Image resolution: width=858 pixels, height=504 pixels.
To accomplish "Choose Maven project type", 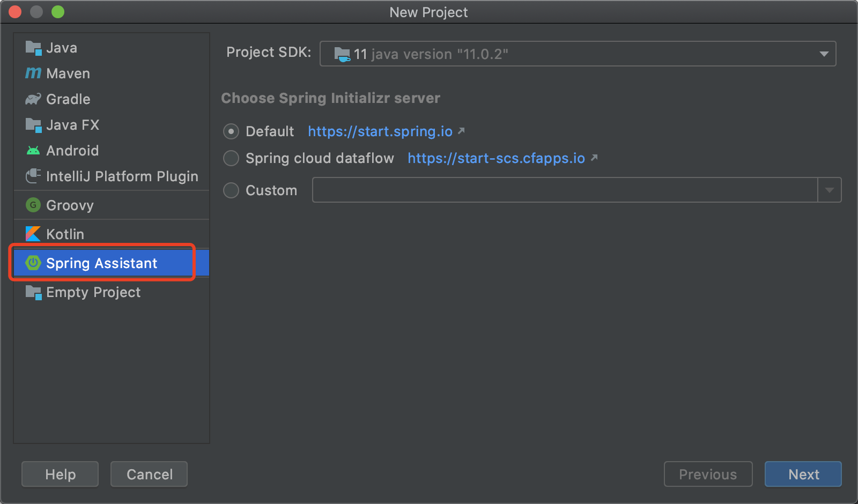I will [x=112, y=73].
